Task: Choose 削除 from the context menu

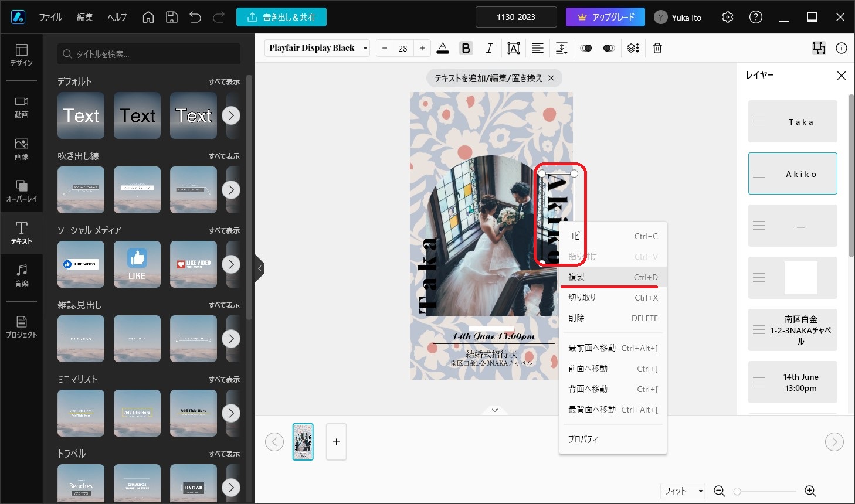Action: pos(613,318)
